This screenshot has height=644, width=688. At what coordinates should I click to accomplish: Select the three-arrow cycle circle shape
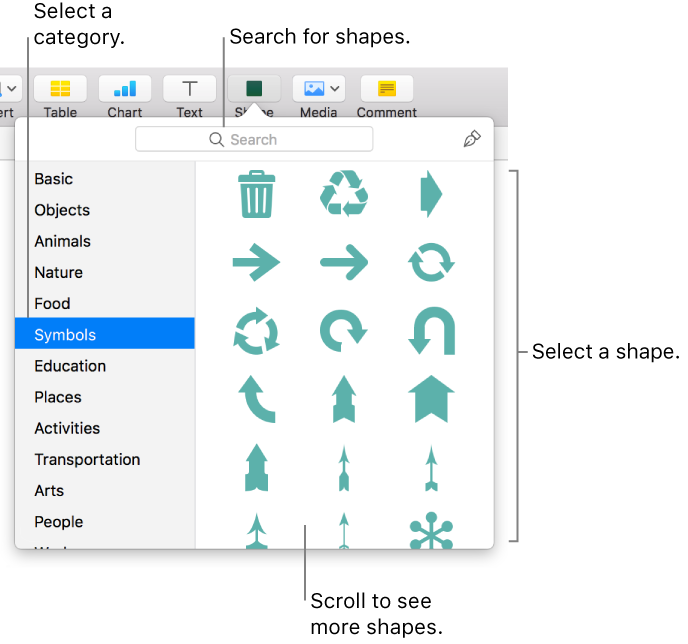(256, 331)
